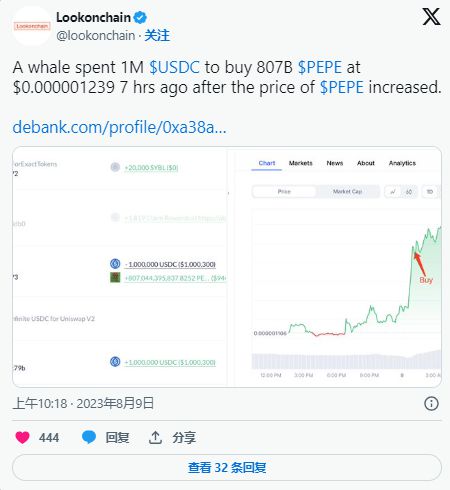Select the 1D chart range button
Screen dimensions: 450x490
tap(430, 192)
